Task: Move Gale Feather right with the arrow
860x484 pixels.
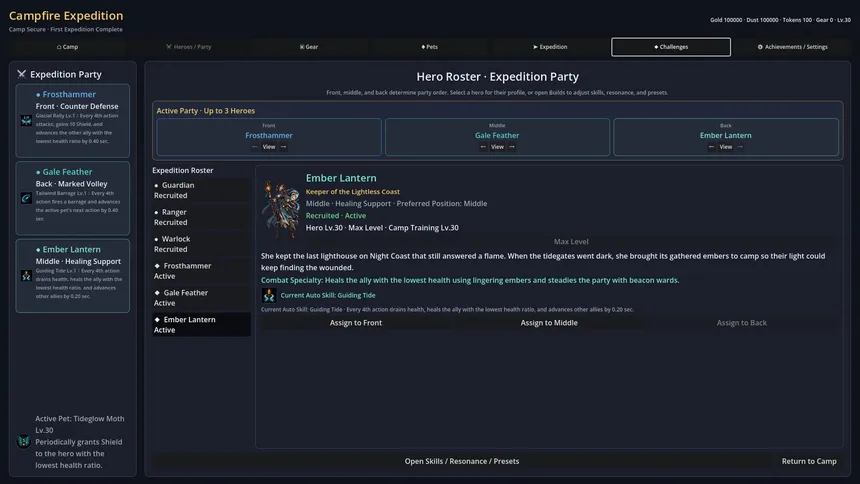Action: click(x=512, y=147)
